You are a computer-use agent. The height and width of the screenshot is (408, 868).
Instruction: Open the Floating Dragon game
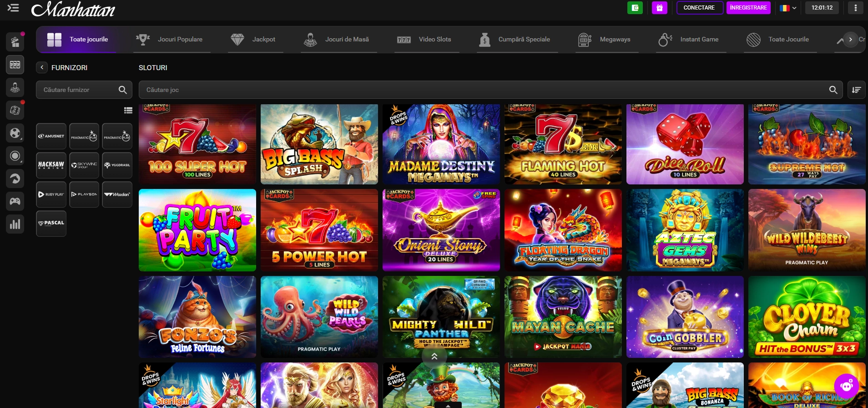click(x=563, y=230)
